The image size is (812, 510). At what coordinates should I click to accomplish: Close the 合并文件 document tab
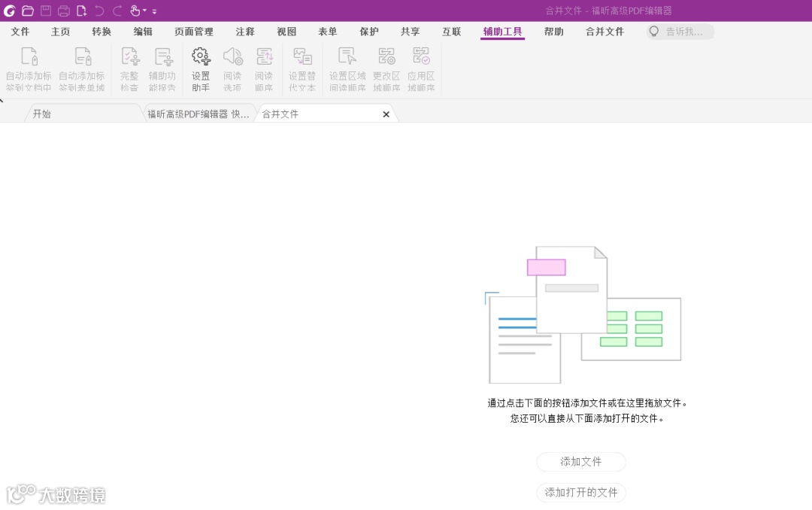click(386, 114)
